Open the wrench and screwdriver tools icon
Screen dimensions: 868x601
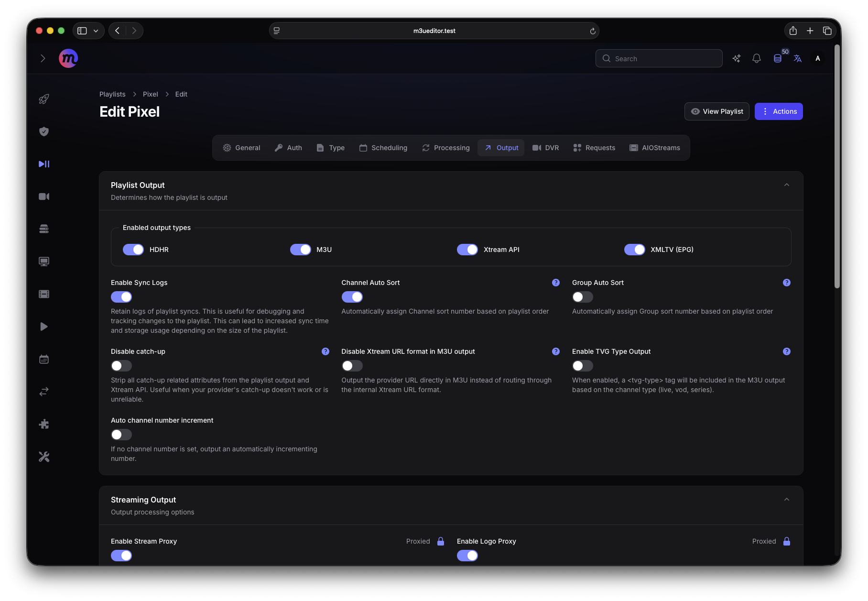(x=44, y=457)
